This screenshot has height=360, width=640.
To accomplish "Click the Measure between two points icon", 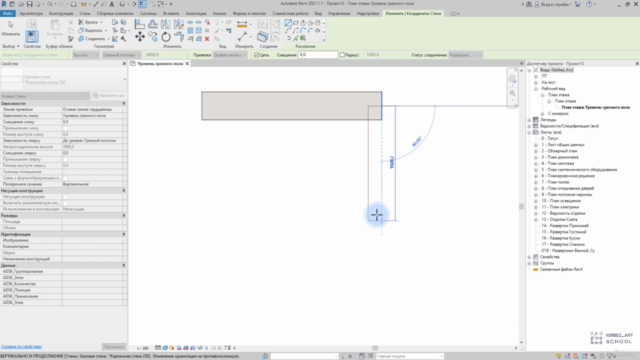I will 242,37.
